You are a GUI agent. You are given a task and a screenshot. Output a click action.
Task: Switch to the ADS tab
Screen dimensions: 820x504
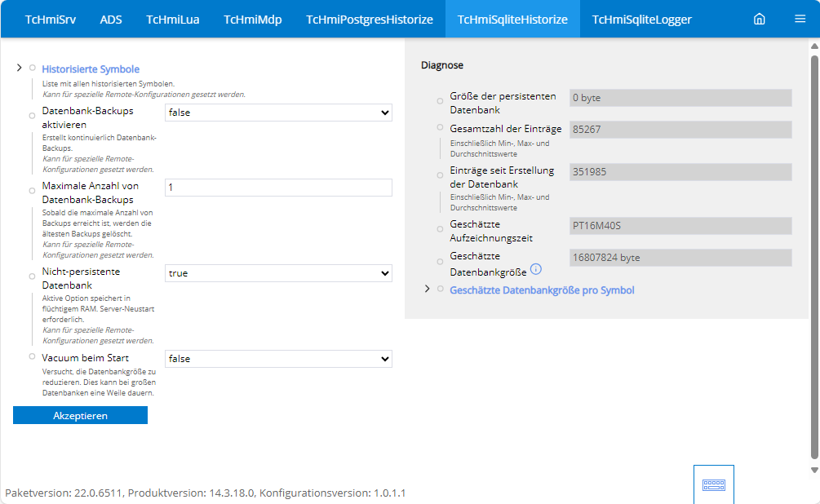point(111,20)
